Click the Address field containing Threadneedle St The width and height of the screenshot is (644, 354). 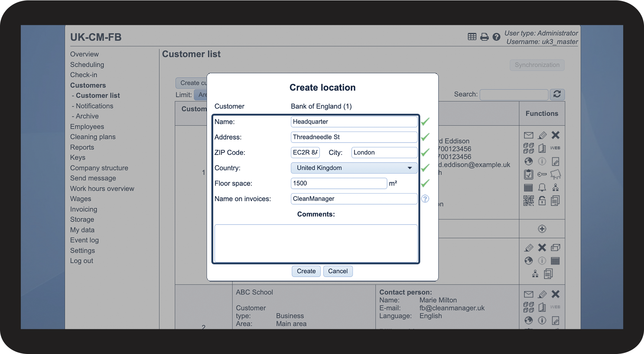click(354, 137)
